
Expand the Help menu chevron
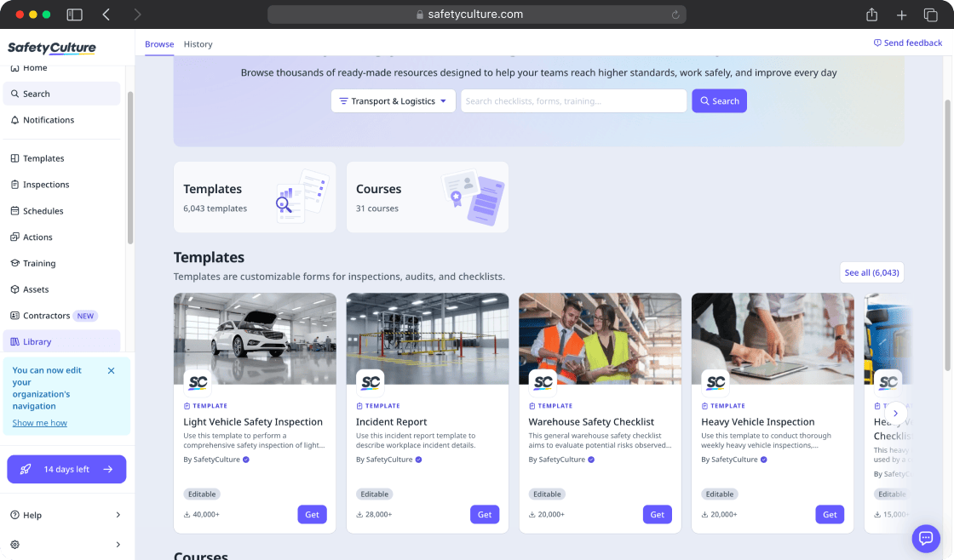[x=118, y=515]
